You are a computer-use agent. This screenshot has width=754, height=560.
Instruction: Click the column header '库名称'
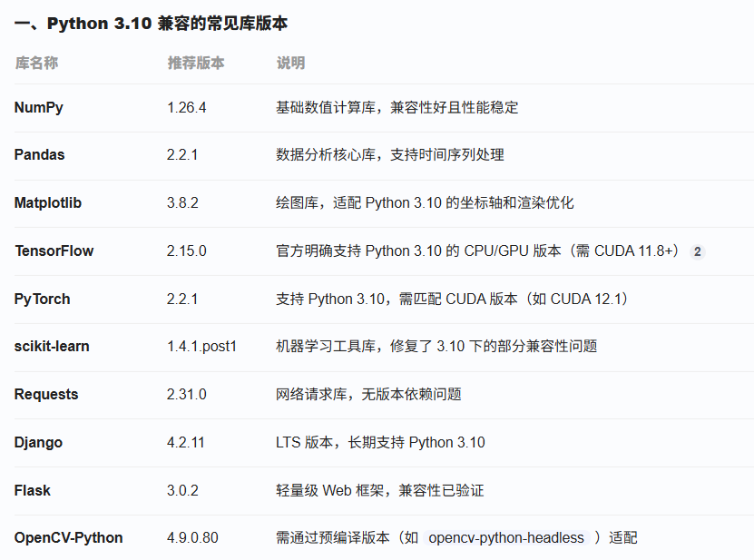tap(36, 63)
